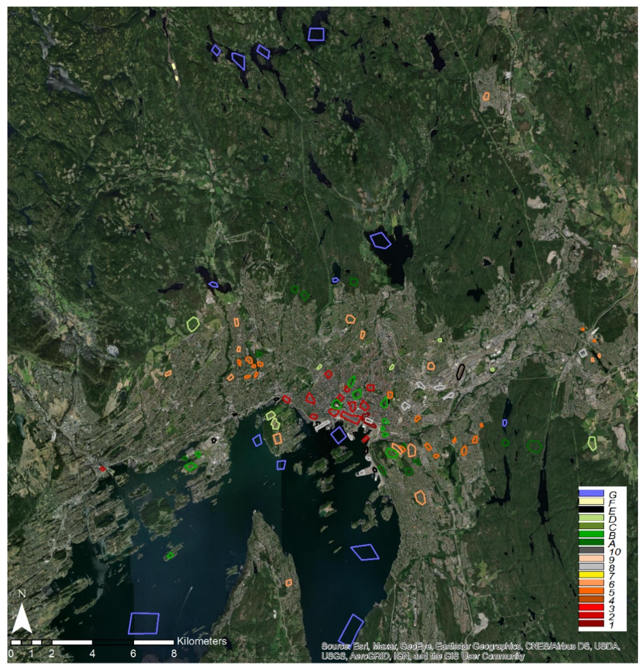Click the blue polygon at top near lake
Image resolution: width=644 pixels, height=671 pixels.
(316, 34)
